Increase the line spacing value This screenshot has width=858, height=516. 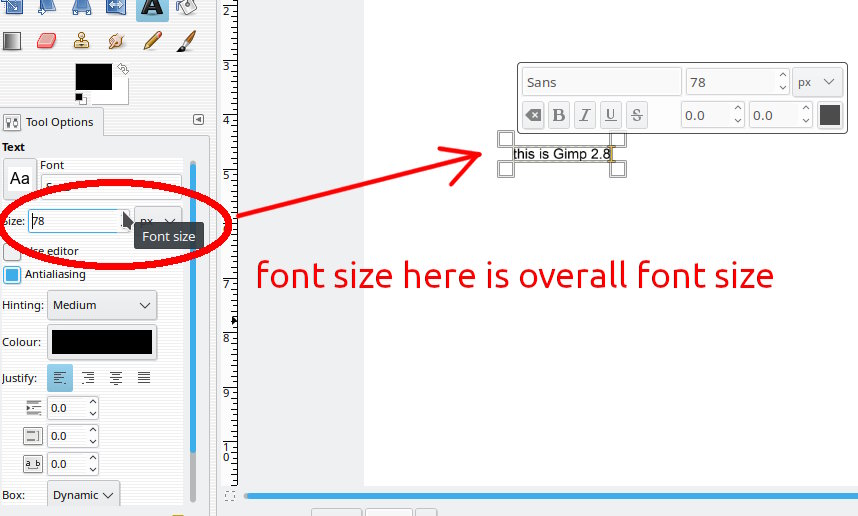[x=93, y=430]
